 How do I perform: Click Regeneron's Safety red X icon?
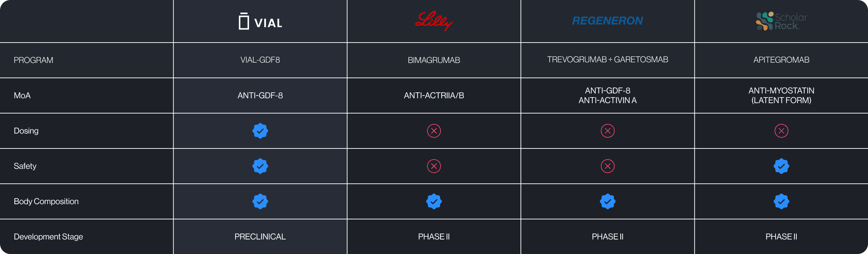608,166
